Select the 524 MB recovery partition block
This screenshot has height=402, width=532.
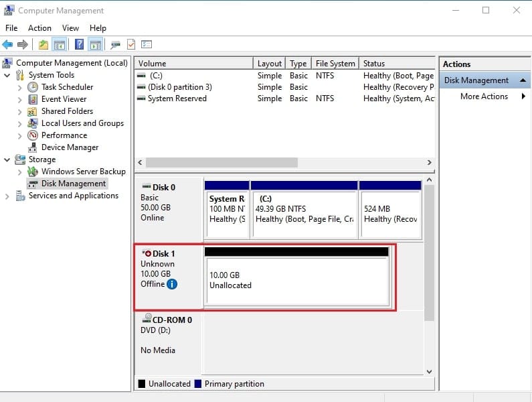(x=391, y=209)
